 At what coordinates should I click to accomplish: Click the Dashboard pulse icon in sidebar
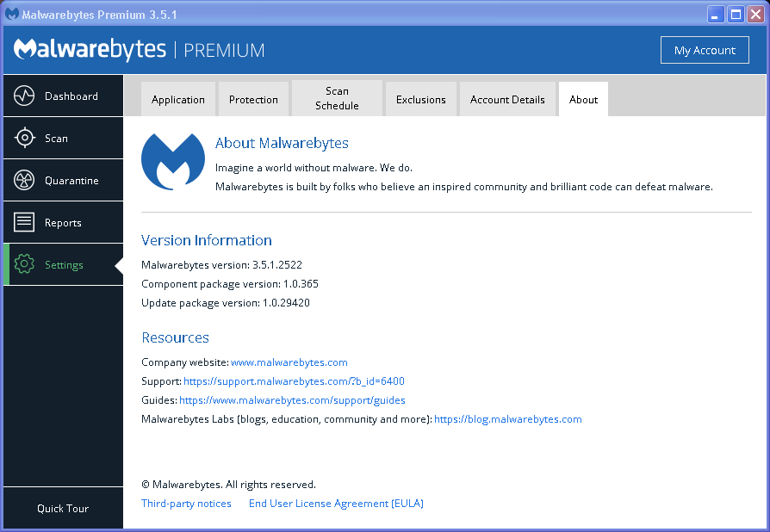tap(24, 96)
